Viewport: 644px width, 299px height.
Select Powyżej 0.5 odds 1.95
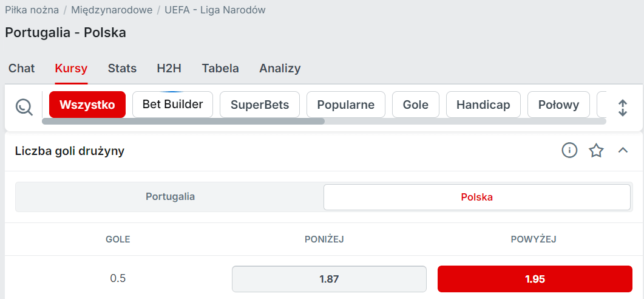535,279
